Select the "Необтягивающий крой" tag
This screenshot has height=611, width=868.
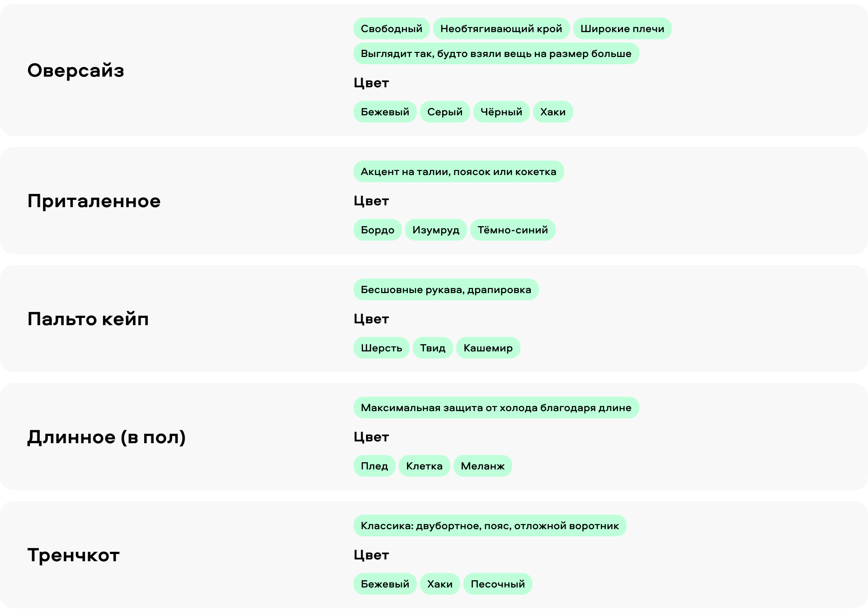click(501, 28)
